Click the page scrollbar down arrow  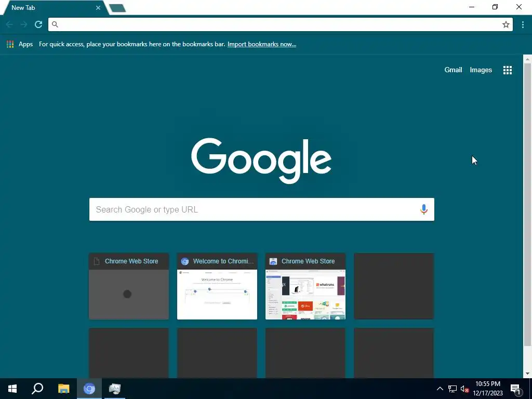pyautogui.click(x=527, y=374)
